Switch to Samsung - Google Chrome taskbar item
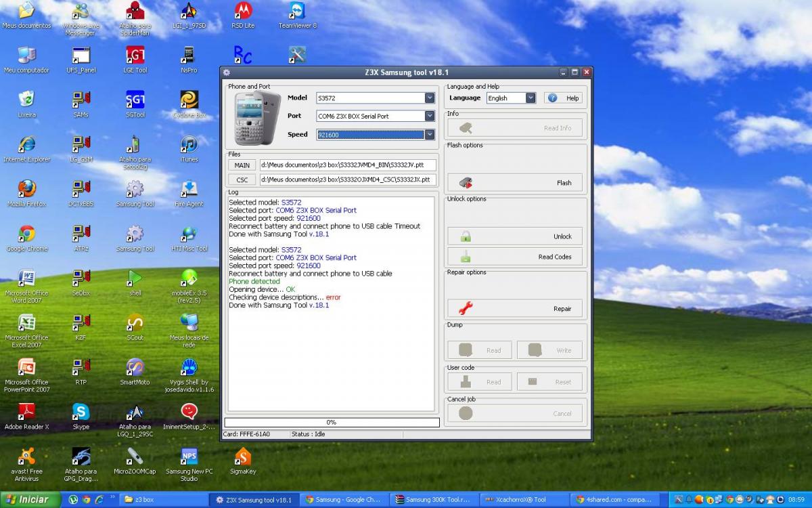Image resolution: width=812 pixels, height=508 pixels. point(344,500)
